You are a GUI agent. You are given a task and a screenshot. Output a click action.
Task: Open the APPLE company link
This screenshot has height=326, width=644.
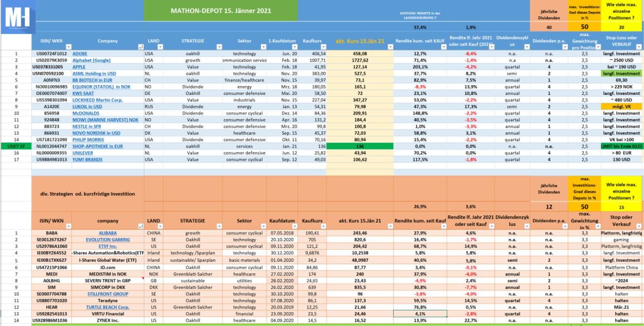click(79, 67)
